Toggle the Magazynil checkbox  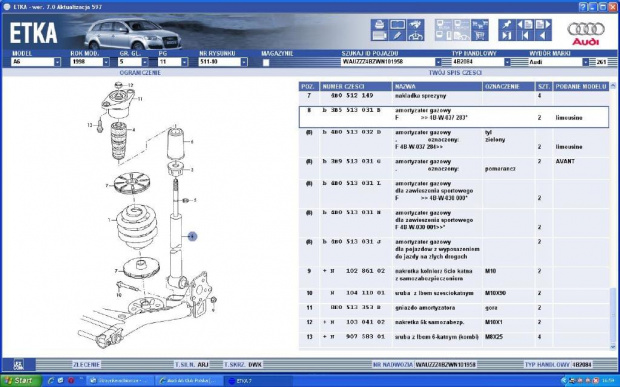click(x=266, y=62)
